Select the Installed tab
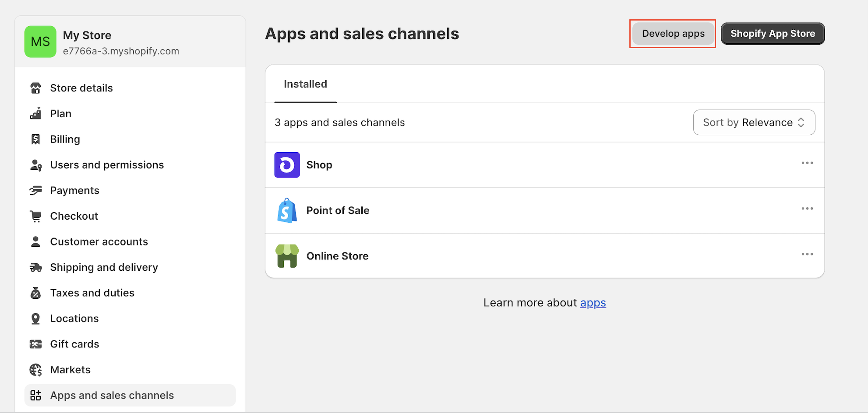Viewport: 868px width, 413px height. click(x=305, y=84)
